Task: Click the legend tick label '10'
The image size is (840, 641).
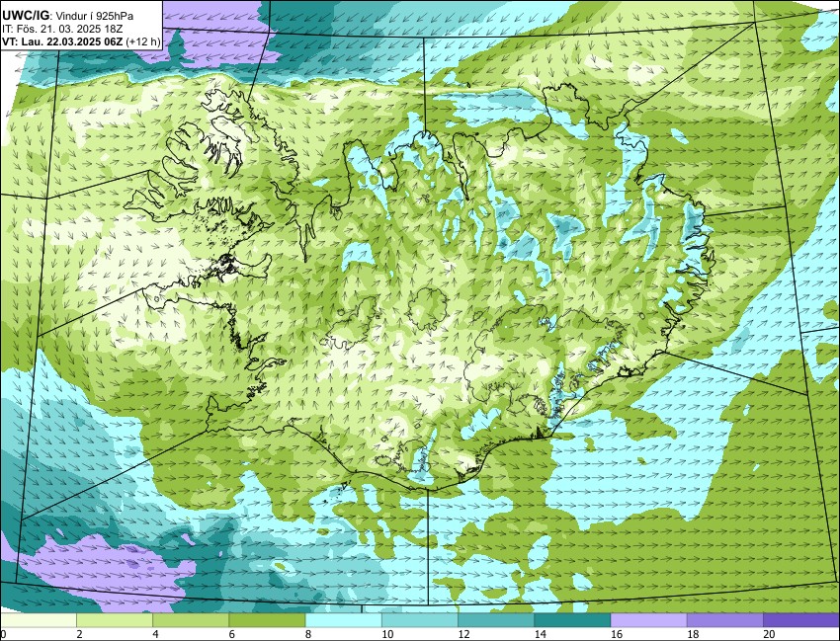Action: pos(386,634)
